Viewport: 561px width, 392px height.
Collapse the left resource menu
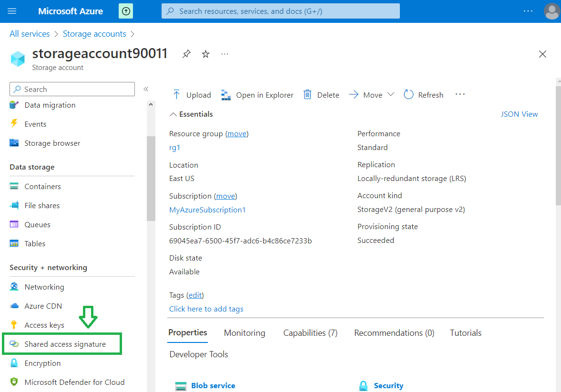click(146, 89)
